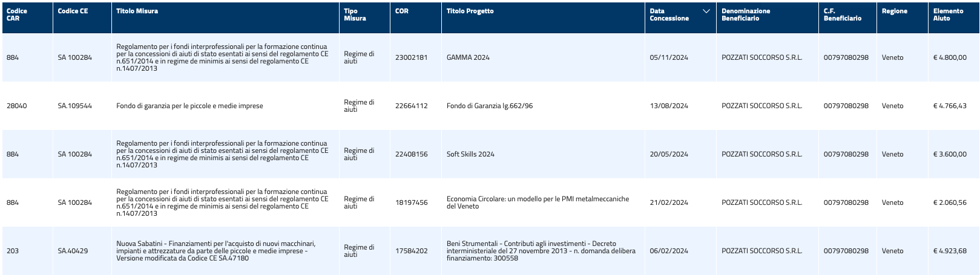This screenshot has height=275, width=980.
Task: Click the Regione column header
Action: (x=894, y=11)
